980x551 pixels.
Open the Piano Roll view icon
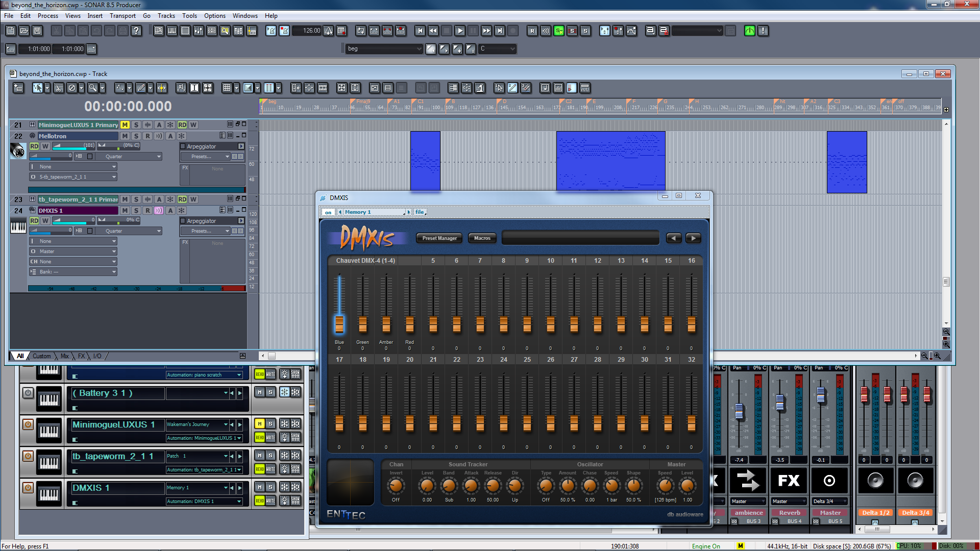pos(172,31)
